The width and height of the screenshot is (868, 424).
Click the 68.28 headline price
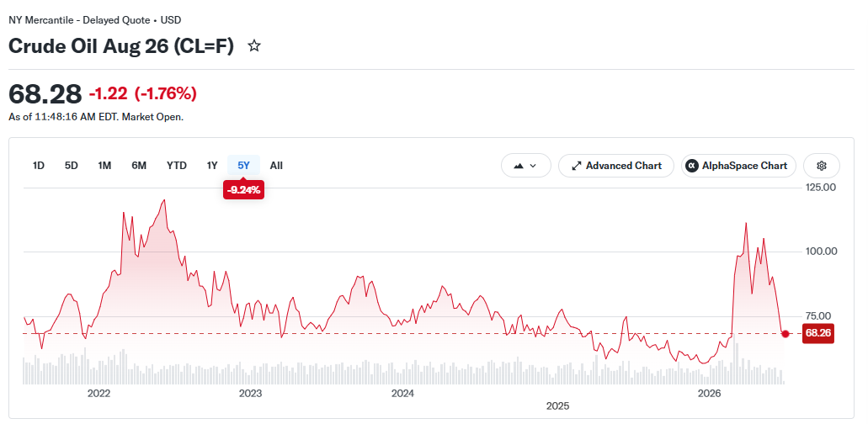click(x=45, y=94)
